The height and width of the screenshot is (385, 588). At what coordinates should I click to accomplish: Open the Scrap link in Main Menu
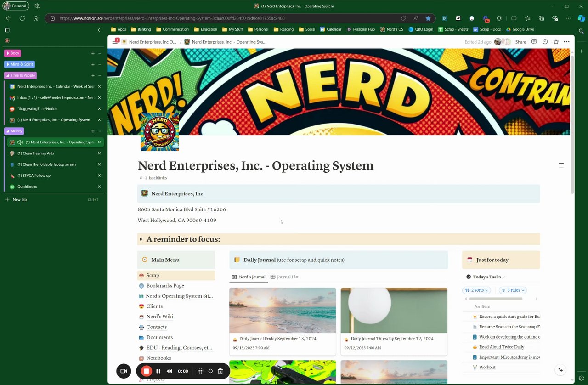(x=153, y=275)
